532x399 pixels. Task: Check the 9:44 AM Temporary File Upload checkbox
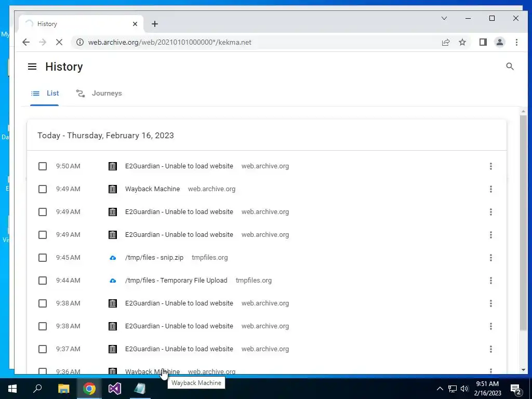[x=43, y=281]
